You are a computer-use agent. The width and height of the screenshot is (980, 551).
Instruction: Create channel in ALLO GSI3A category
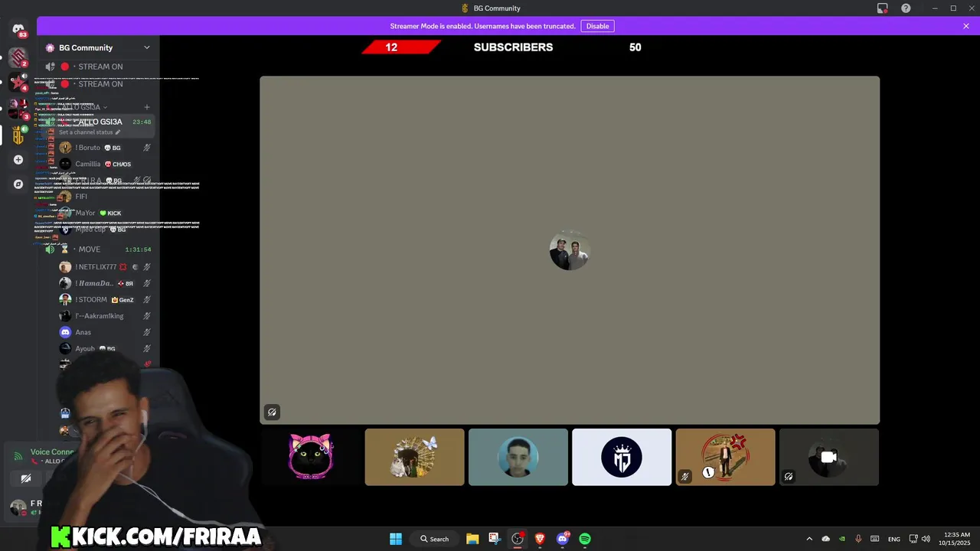pyautogui.click(x=147, y=107)
